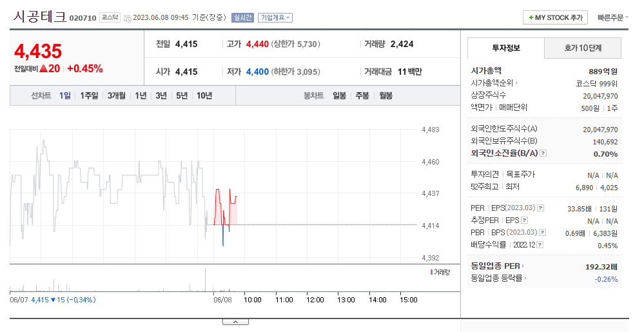Click trading value 11 백만
This screenshot has width=644, height=332.
click(409, 72)
